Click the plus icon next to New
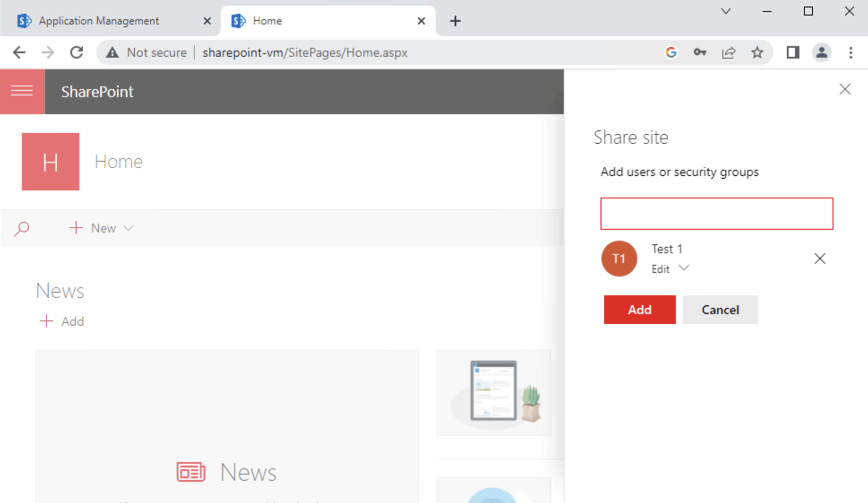Viewport: 868px width, 503px height. click(x=76, y=228)
